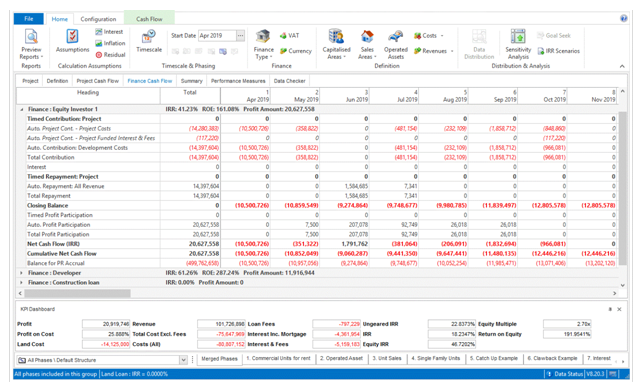Open the Preview Reports tool
This screenshot has height=389, width=639.
[31, 45]
